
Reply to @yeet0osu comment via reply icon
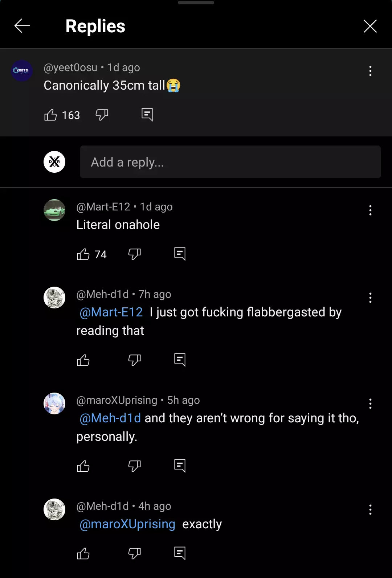[x=147, y=115]
